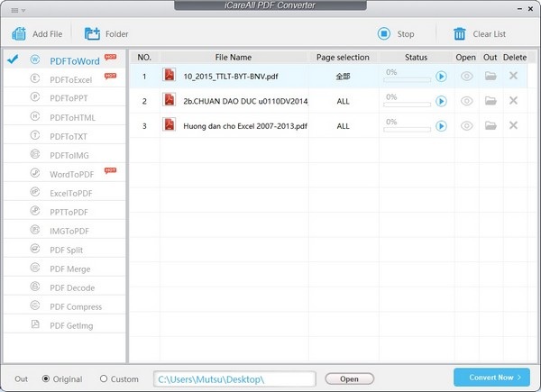541x392 pixels.
Task: Click the Status column header
Action: [x=416, y=58]
